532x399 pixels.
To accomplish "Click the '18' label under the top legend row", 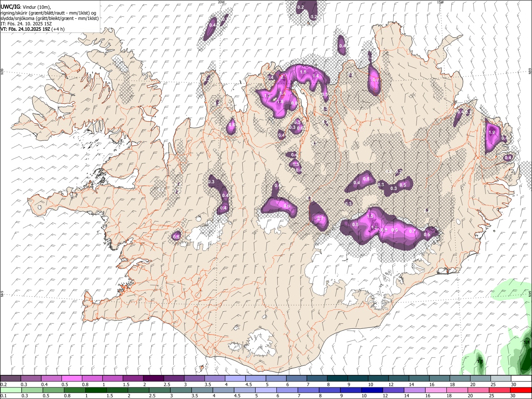I will (x=453, y=384).
